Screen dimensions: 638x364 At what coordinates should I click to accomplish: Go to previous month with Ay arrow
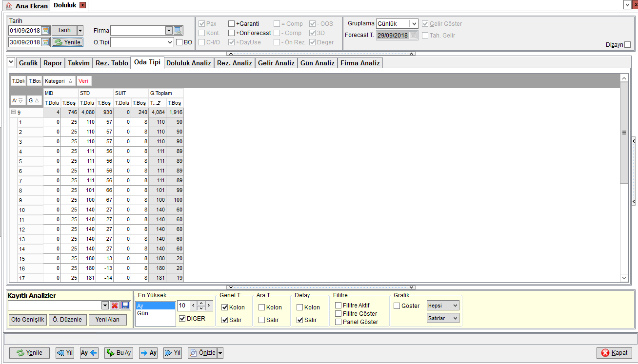coord(89,353)
